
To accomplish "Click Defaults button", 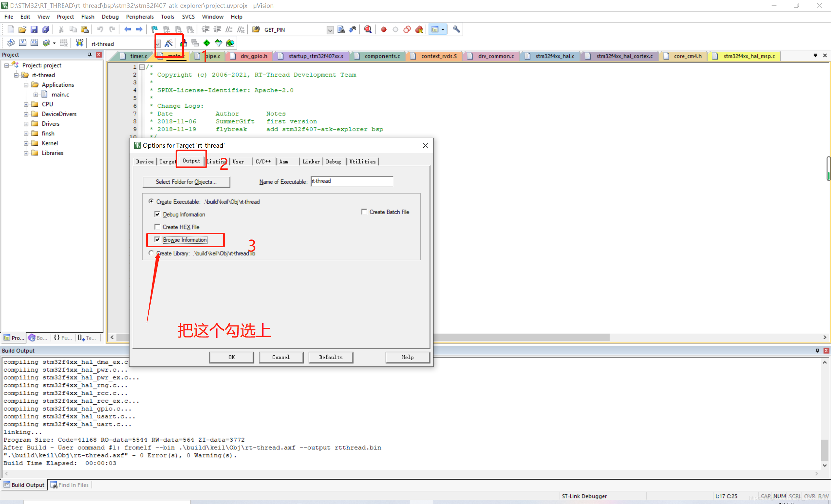I will coord(330,357).
